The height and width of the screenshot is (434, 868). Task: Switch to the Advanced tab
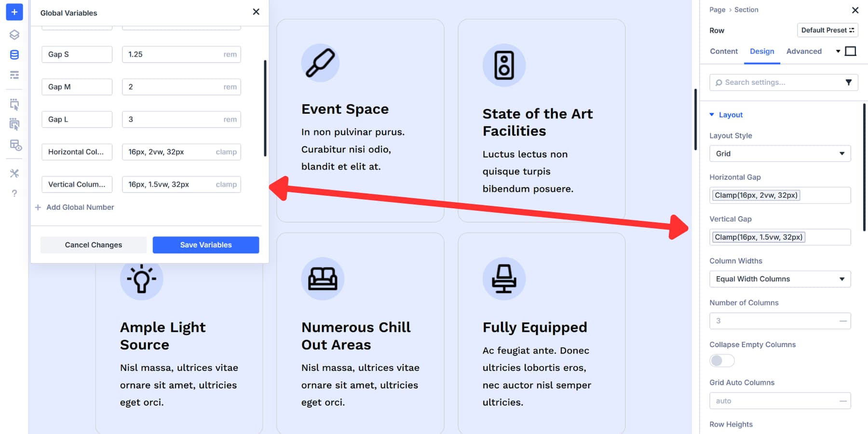point(803,51)
